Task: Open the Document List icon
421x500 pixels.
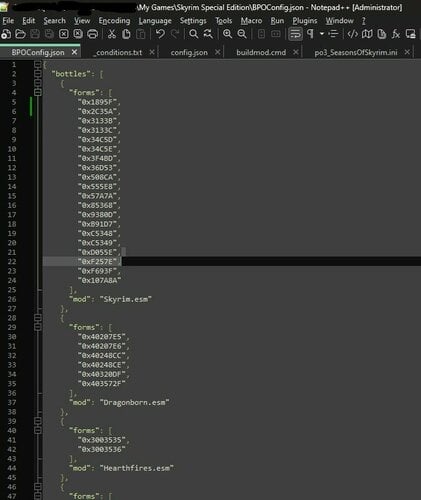Action: tap(382, 34)
